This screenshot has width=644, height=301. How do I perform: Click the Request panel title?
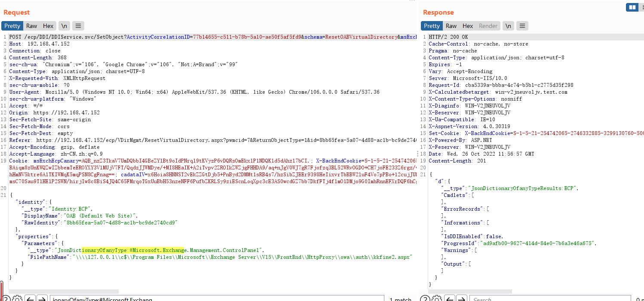(17, 12)
